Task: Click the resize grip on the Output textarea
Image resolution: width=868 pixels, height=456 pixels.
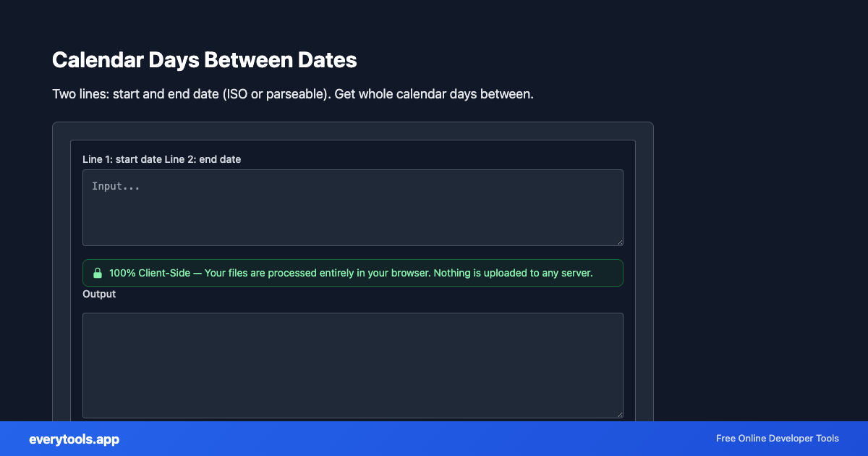Action: 620,413
